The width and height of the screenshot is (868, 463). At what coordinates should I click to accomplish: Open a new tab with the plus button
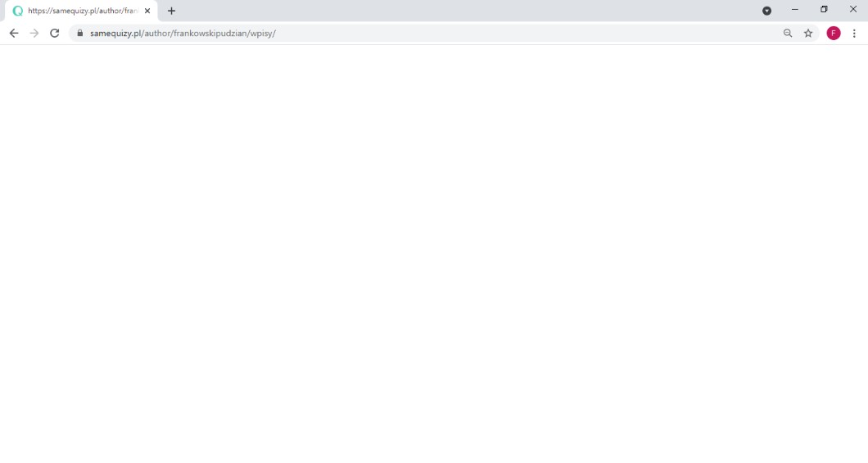tap(172, 11)
